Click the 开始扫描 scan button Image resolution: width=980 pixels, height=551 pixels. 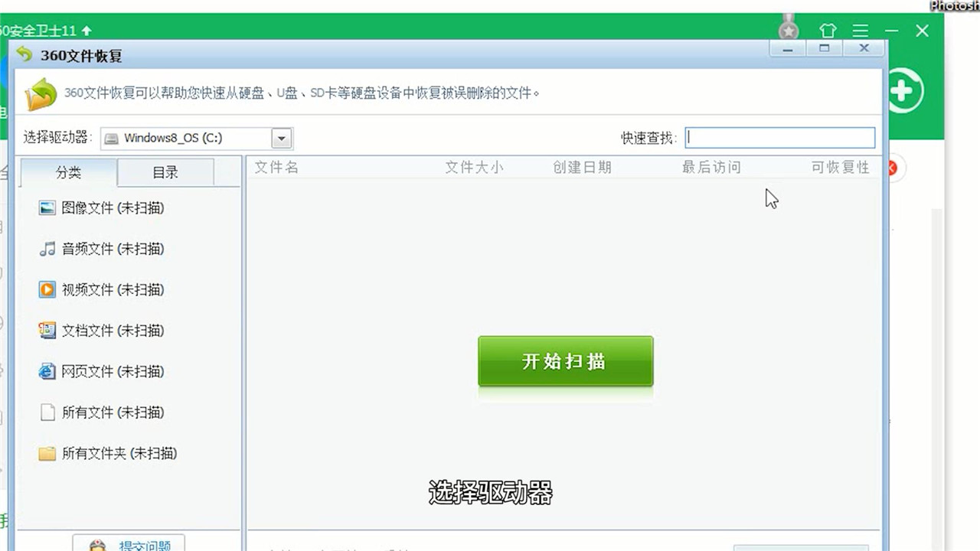click(565, 361)
